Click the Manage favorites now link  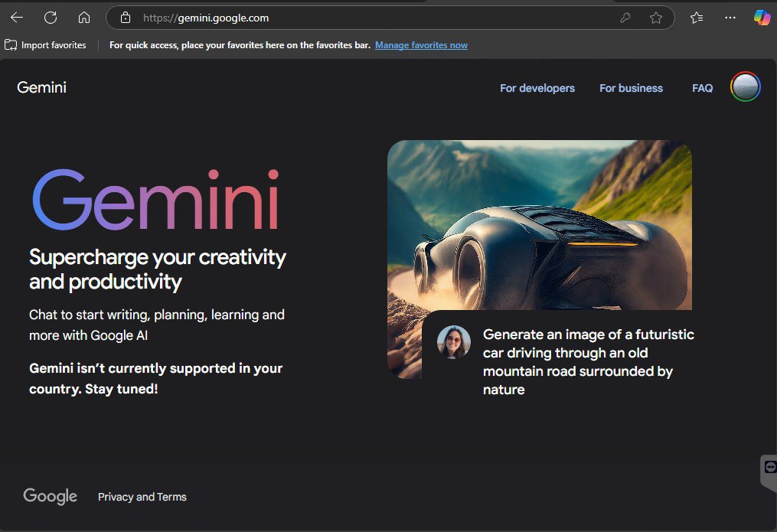pos(421,45)
